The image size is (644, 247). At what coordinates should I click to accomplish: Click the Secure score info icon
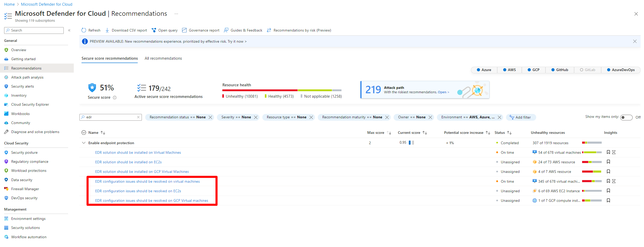[x=115, y=98]
